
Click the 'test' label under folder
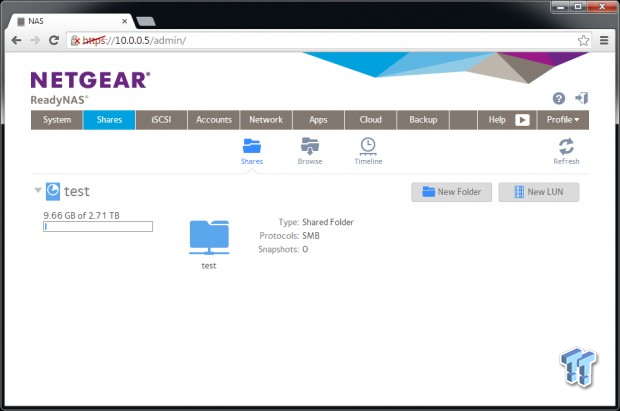pos(209,266)
